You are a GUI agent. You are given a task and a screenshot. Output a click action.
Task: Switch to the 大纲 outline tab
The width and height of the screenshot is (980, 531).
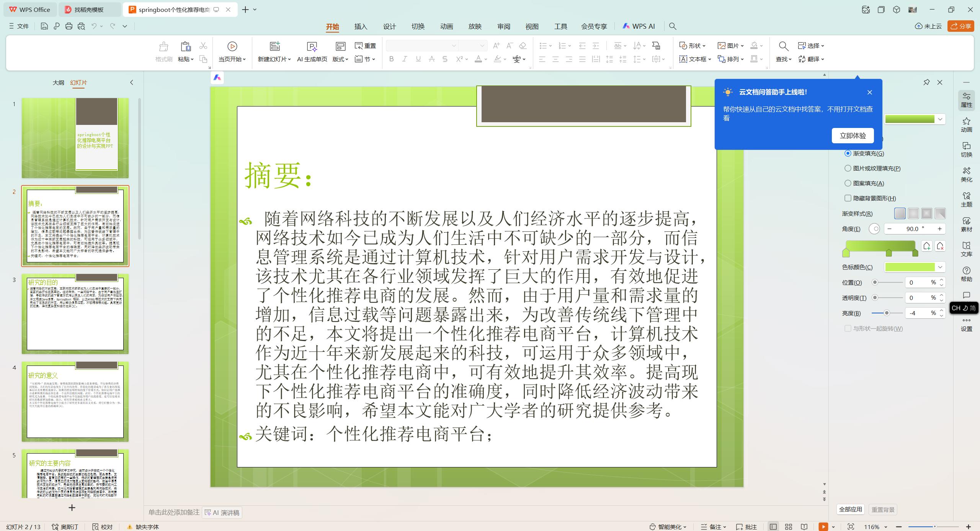58,82
